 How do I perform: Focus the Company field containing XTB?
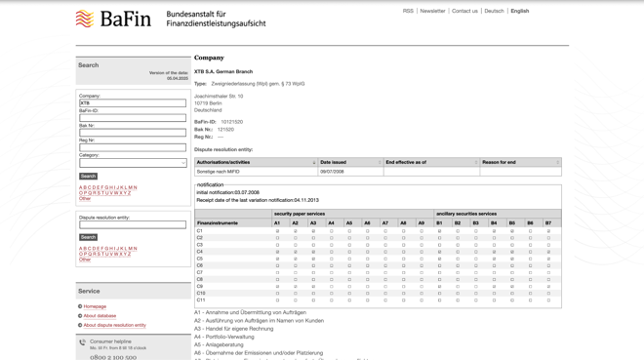133,103
